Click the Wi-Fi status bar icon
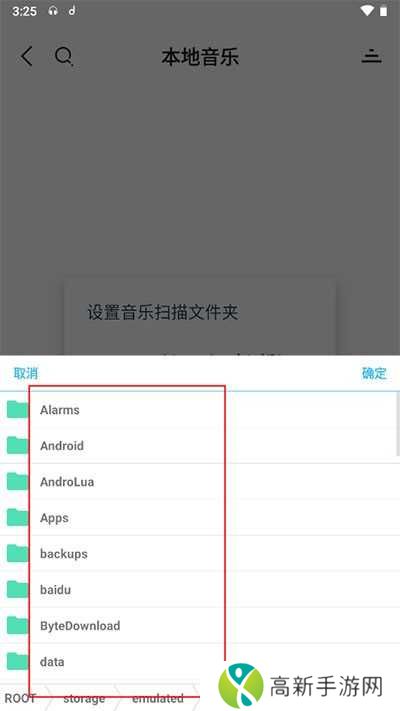 367,11
